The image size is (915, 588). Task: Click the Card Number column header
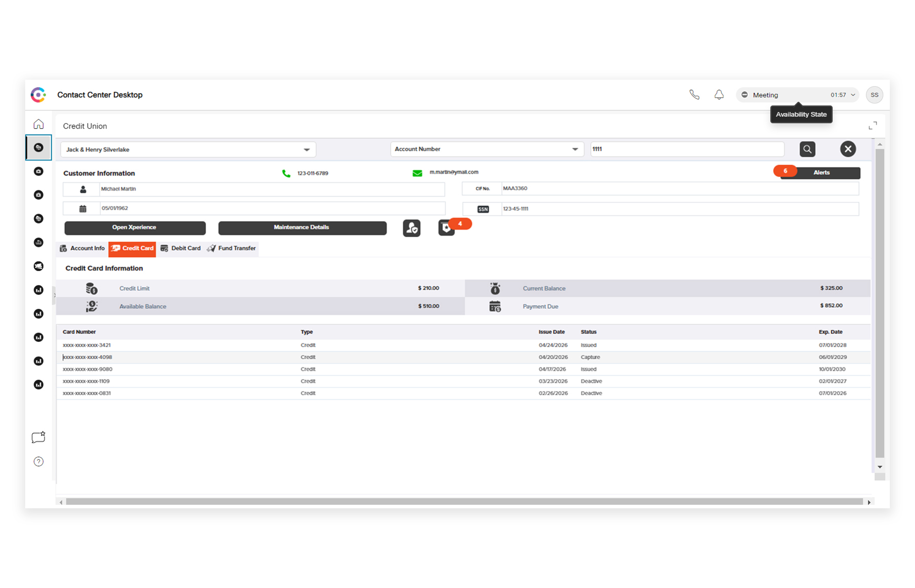[x=79, y=332]
